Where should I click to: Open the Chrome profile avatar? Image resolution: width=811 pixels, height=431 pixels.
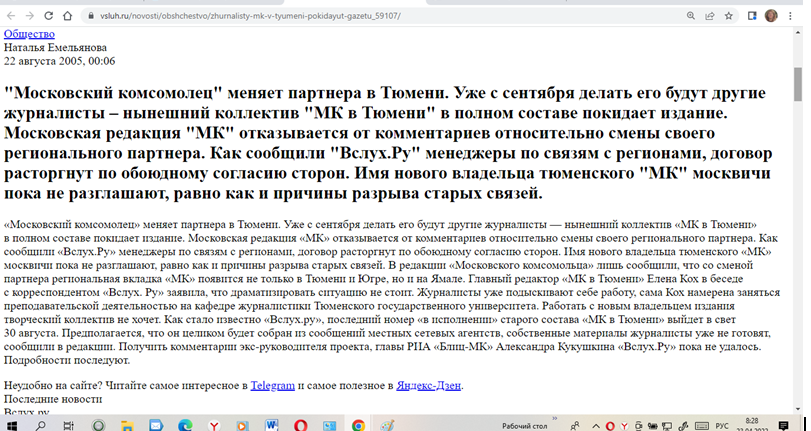tap(771, 16)
